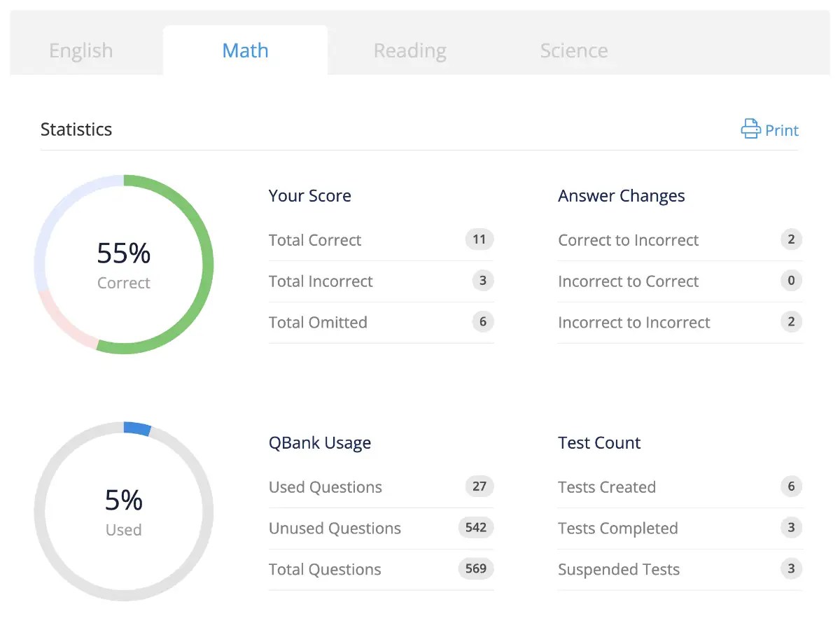Screen dimensions: 840x630
Task: Click the Suspended Tests badge showing 3
Action: [x=791, y=569]
